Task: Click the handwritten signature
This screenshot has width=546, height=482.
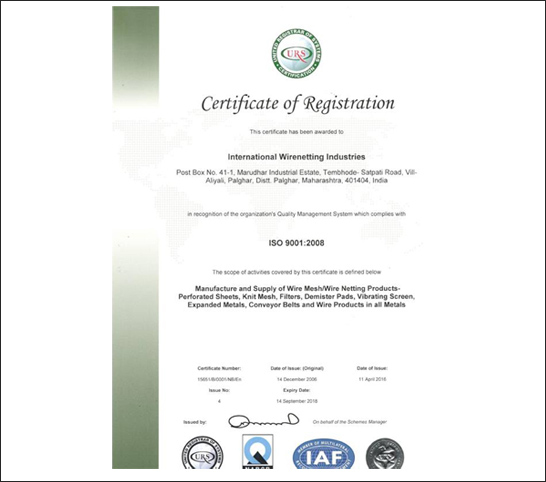Action: 264,421
